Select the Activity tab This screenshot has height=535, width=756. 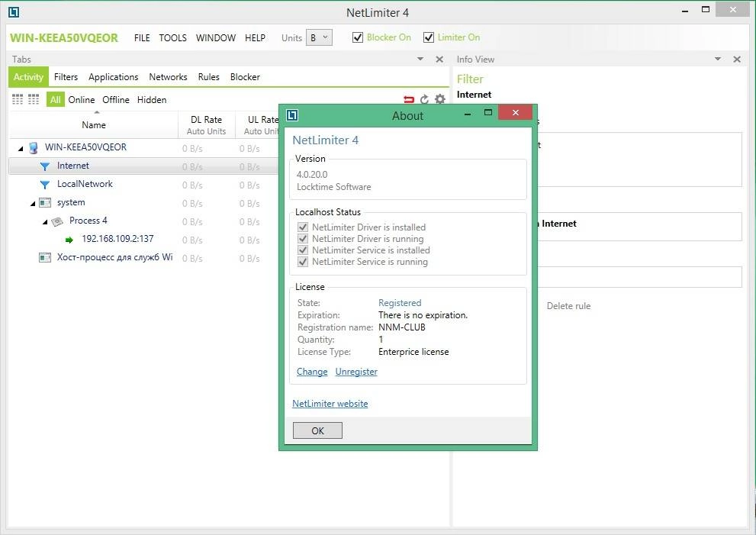coord(28,77)
